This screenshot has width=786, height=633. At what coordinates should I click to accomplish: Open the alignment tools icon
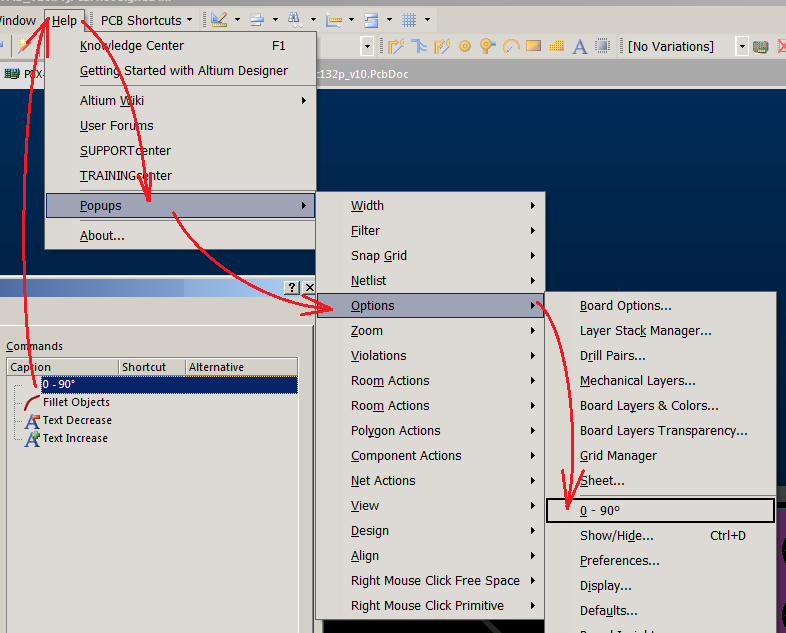(x=257, y=20)
